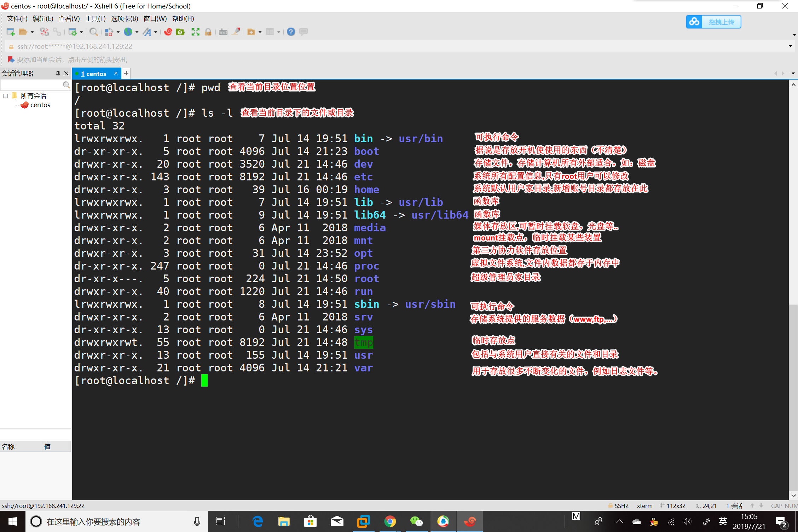Image resolution: width=798 pixels, height=532 pixels.
Task: Click the highlight marker toolbar icon
Action: (x=236, y=32)
